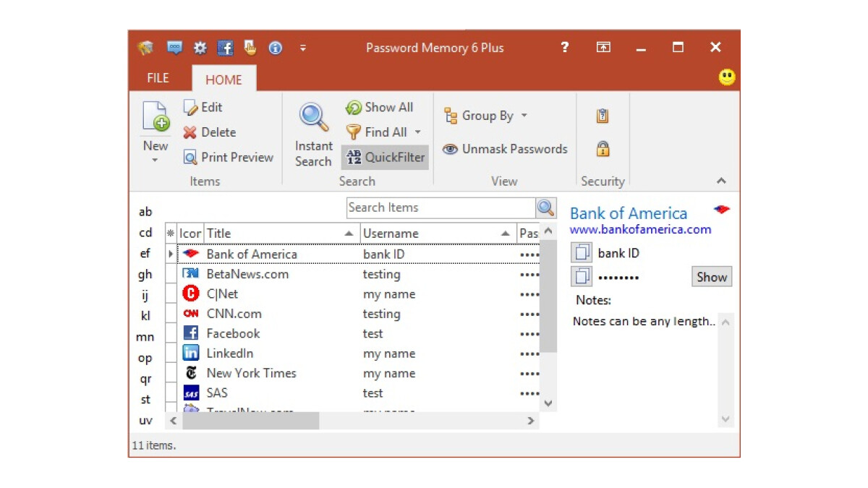Image resolution: width=868 pixels, height=488 pixels.
Task: Select the Facebook entry in the list
Action: [358, 333]
